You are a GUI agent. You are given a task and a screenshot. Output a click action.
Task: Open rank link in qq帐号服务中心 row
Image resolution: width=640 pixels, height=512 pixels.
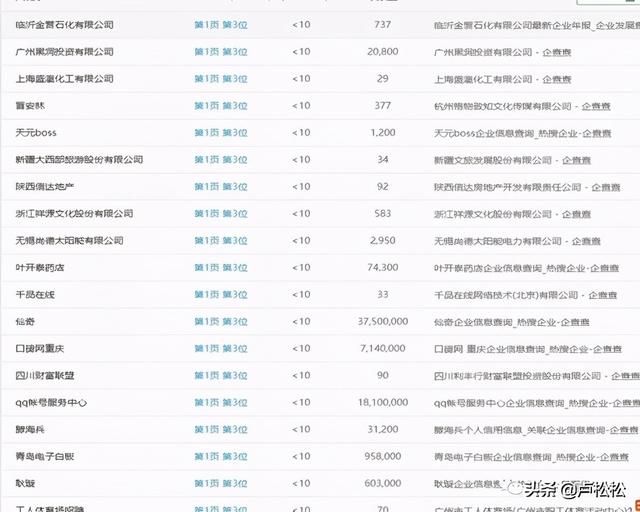(221, 403)
